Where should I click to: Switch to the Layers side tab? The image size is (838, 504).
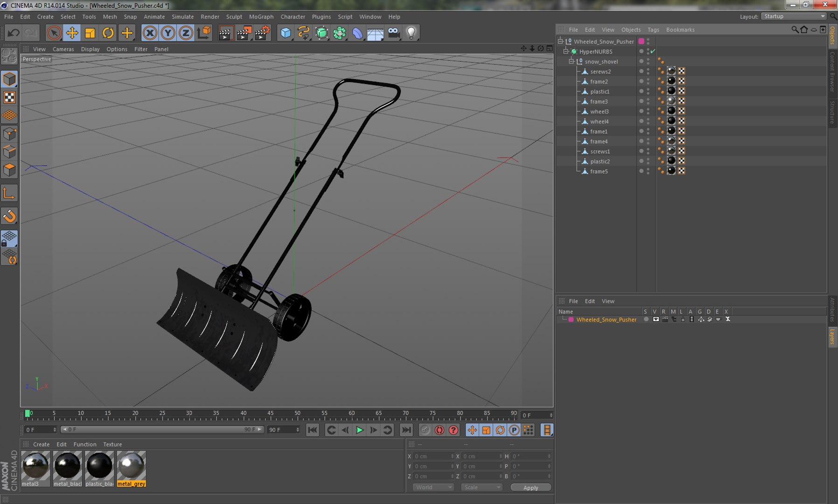pos(832,336)
